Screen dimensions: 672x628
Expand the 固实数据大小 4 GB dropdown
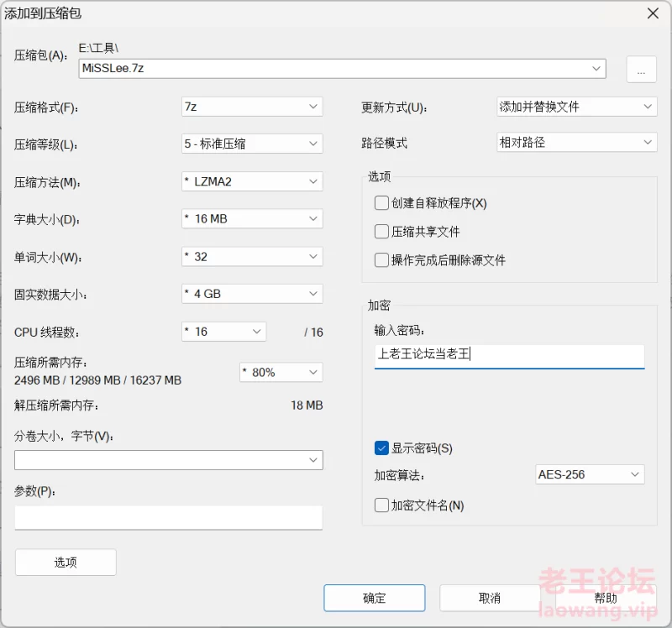(x=252, y=294)
